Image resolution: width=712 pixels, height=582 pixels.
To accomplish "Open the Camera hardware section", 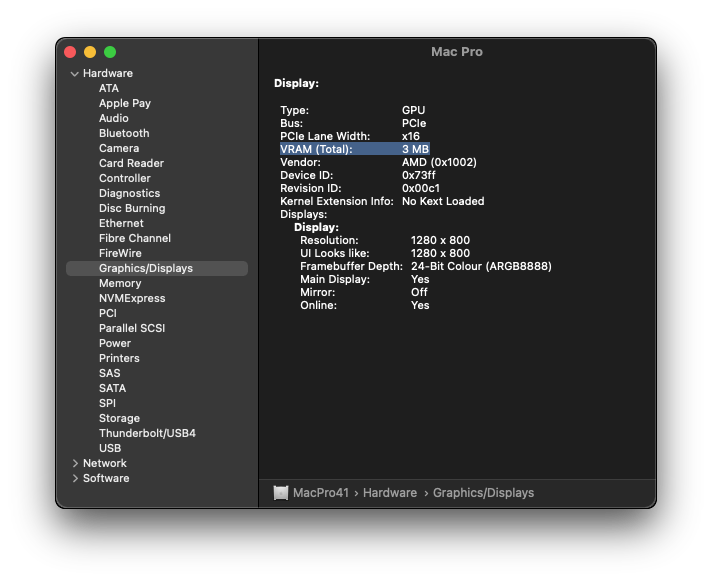I will point(119,148).
